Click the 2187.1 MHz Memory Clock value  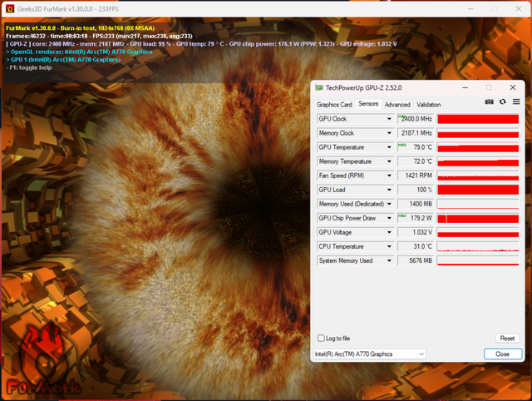(x=416, y=133)
